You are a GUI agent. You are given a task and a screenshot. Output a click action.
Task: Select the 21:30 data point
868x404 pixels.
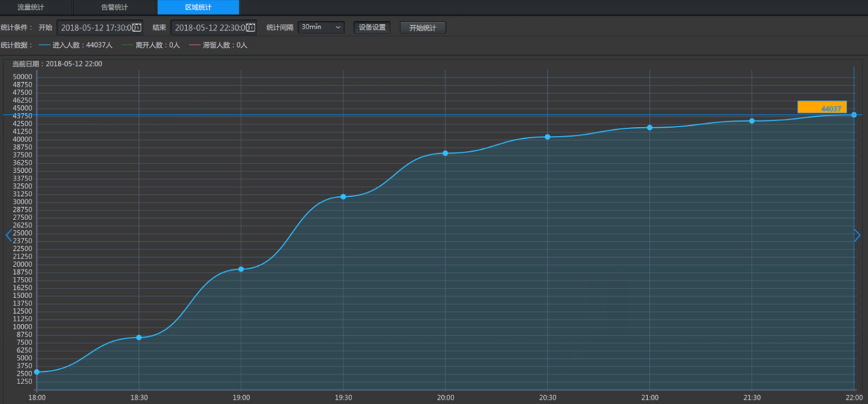(x=752, y=121)
